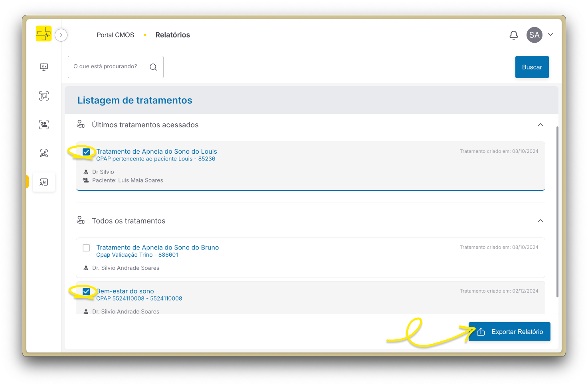Click the Exportar Relatório button
This screenshot has width=588, height=386.
coord(509,331)
